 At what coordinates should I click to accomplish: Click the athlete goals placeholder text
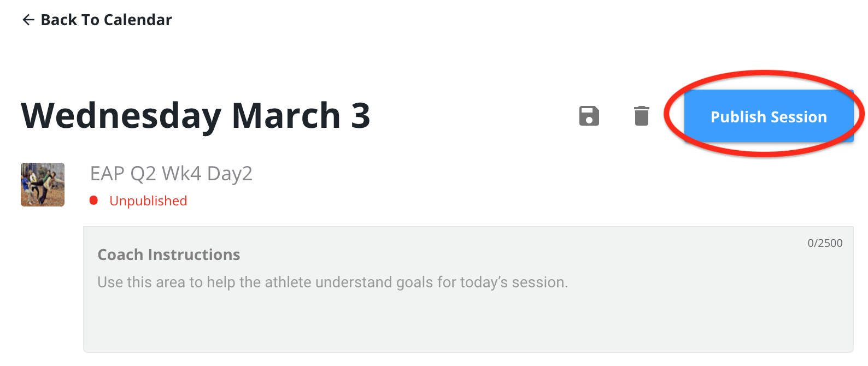click(332, 282)
